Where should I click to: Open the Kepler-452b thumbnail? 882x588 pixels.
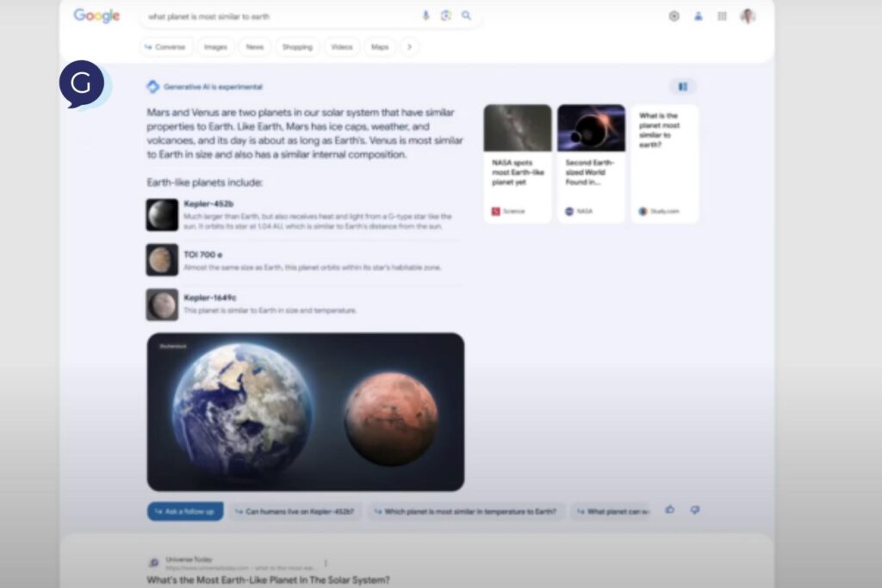(162, 214)
